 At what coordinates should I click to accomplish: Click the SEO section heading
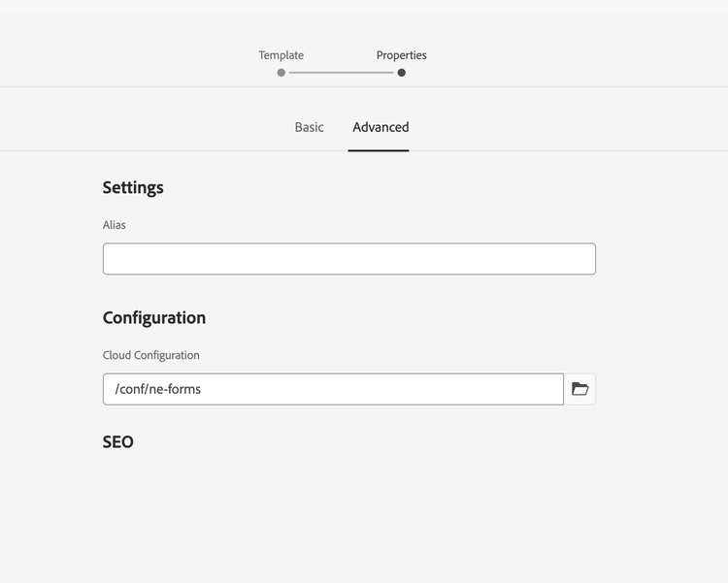tap(117, 442)
